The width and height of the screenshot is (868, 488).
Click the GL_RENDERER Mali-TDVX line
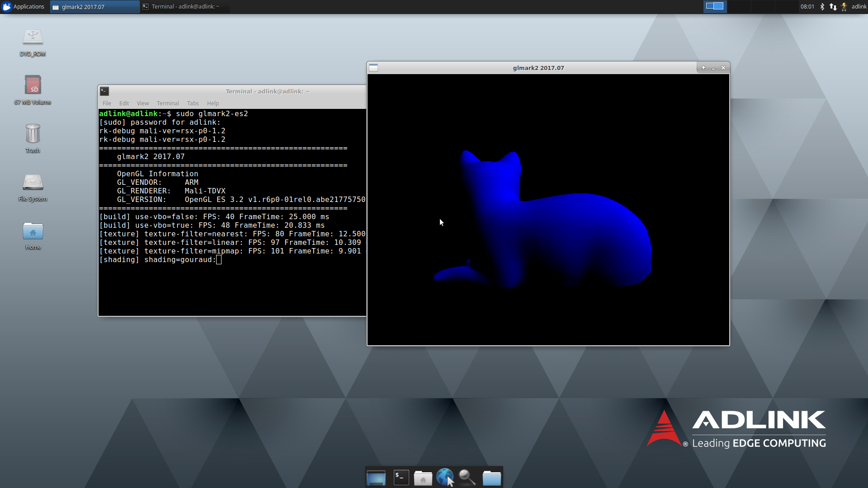coord(171,191)
